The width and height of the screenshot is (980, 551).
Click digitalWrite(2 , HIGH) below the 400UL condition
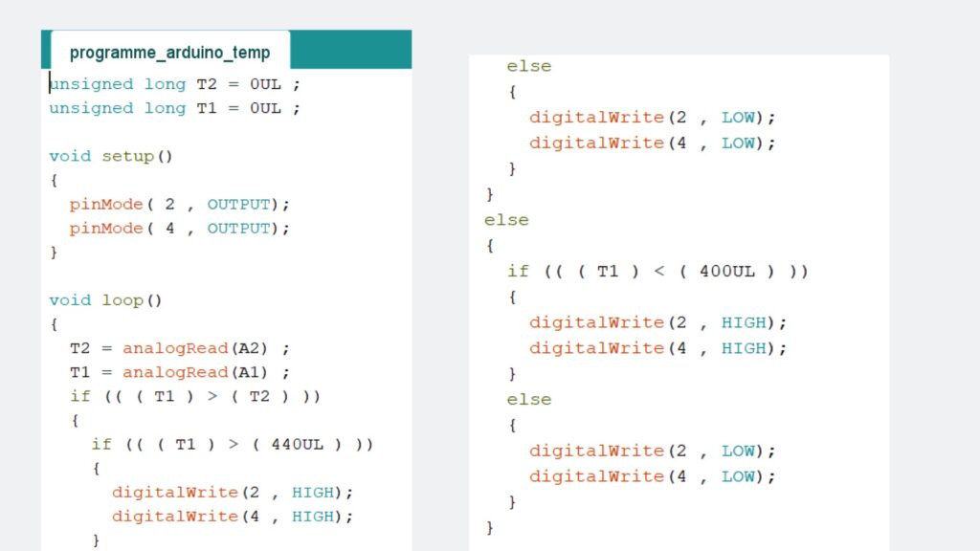[x=657, y=322]
